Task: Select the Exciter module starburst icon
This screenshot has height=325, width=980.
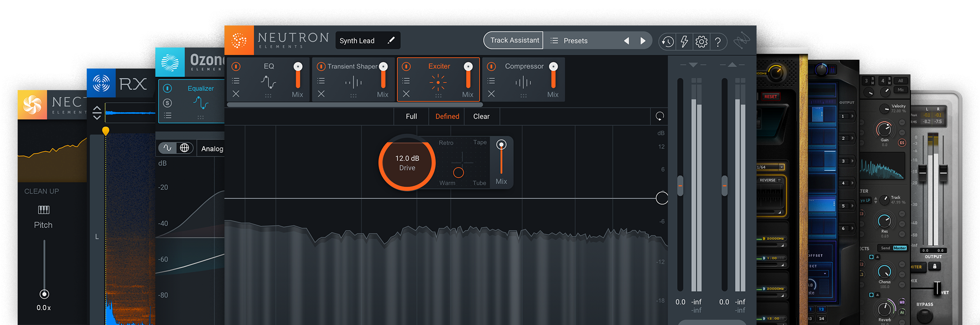Action: pos(438,82)
